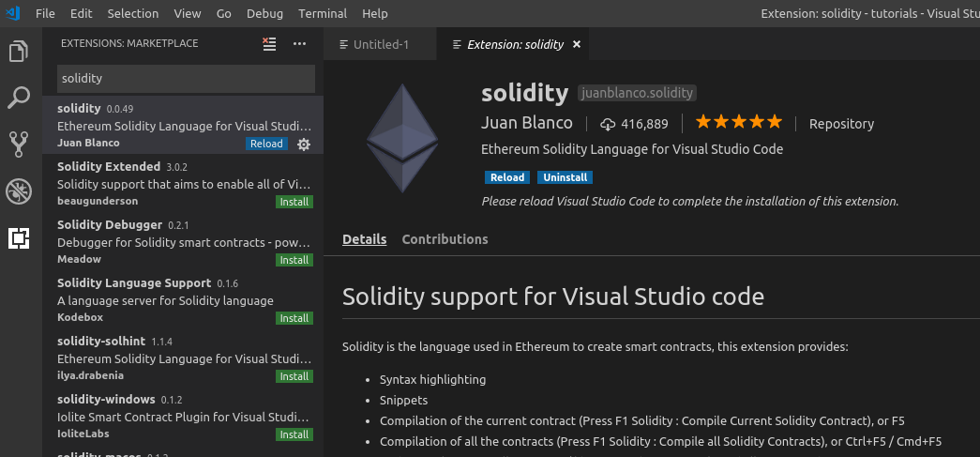Image resolution: width=980 pixels, height=457 pixels.
Task: Open extensions More Actions ellipsis menu
Action: point(300,43)
